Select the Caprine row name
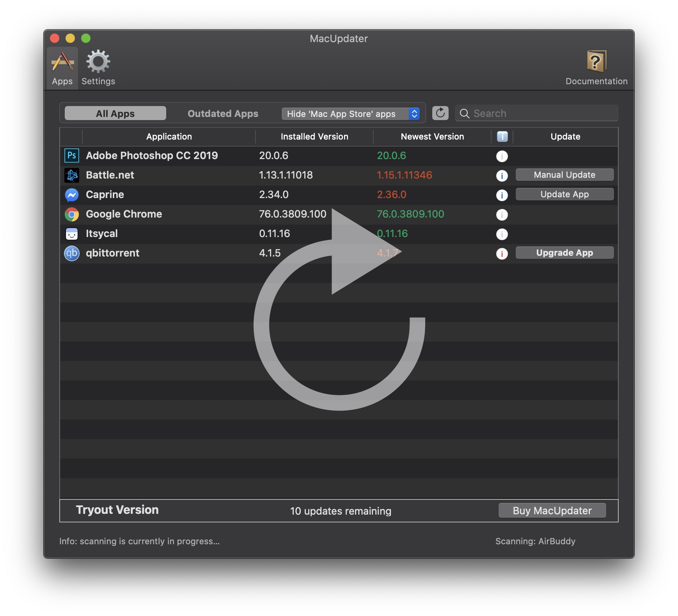The height and width of the screenshot is (616, 678). [x=105, y=195]
